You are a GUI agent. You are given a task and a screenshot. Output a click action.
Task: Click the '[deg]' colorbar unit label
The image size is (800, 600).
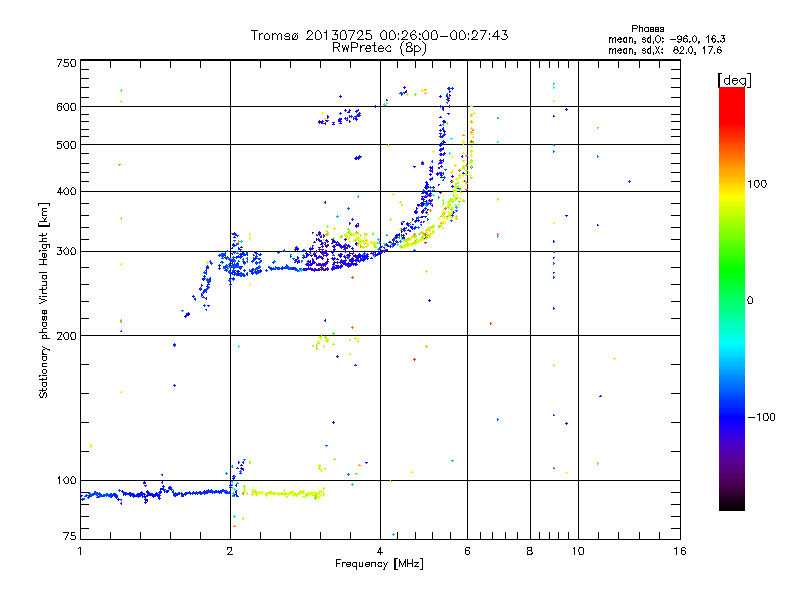click(734, 80)
